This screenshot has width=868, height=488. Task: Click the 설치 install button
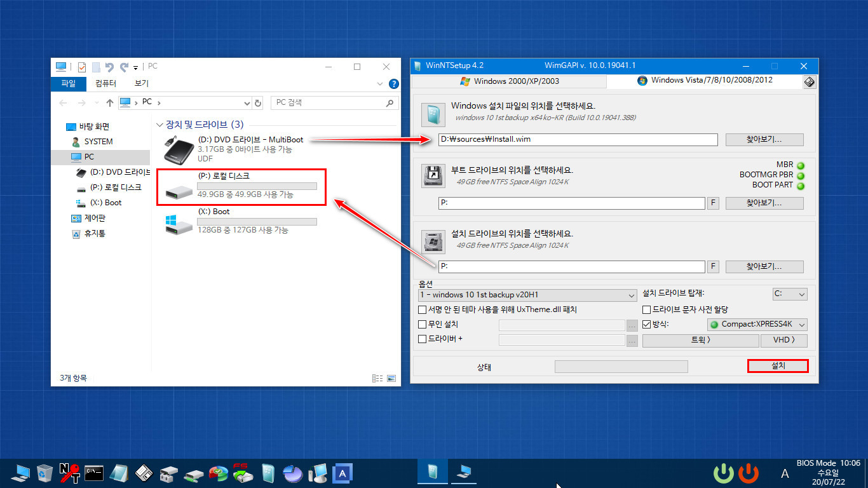tap(778, 366)
